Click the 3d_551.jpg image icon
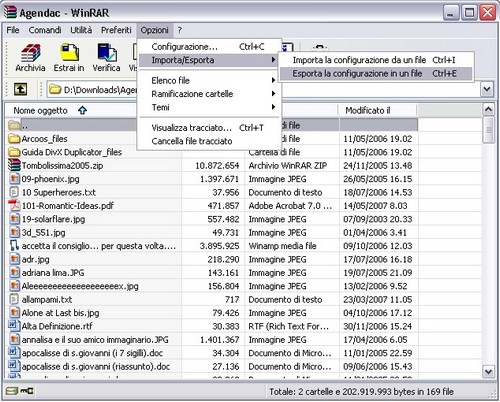 click(14, 232)
